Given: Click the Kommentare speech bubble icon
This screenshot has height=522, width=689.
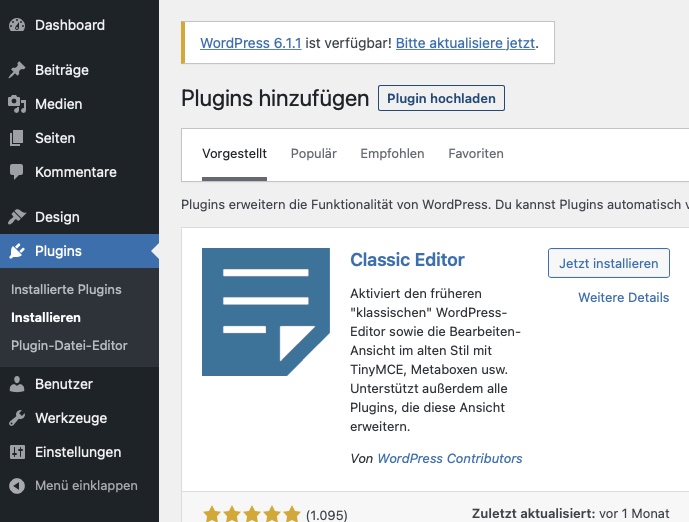Looking at the screenshot, I should coord(17,172).
